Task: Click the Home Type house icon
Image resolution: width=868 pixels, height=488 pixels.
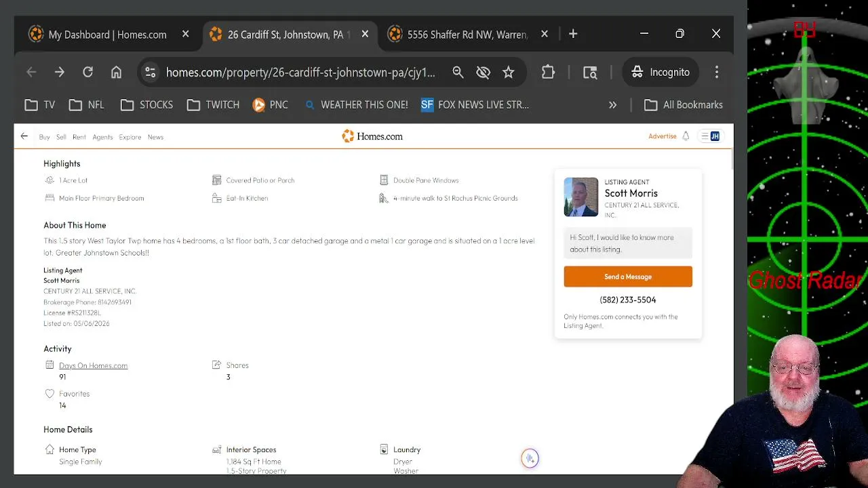Action: 50,449
